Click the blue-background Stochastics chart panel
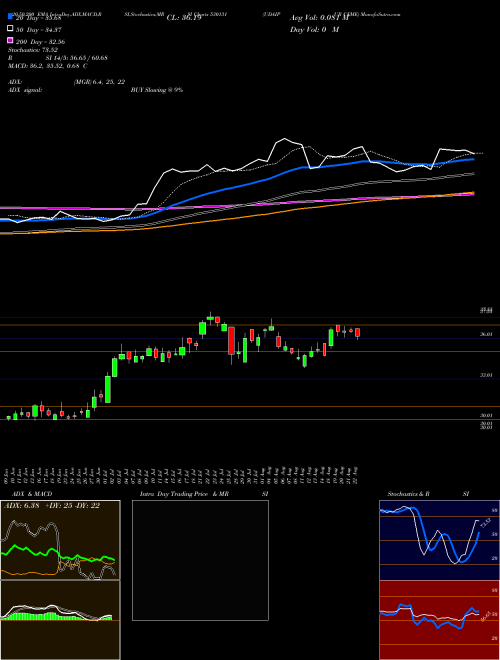 [x=439, y=540]
